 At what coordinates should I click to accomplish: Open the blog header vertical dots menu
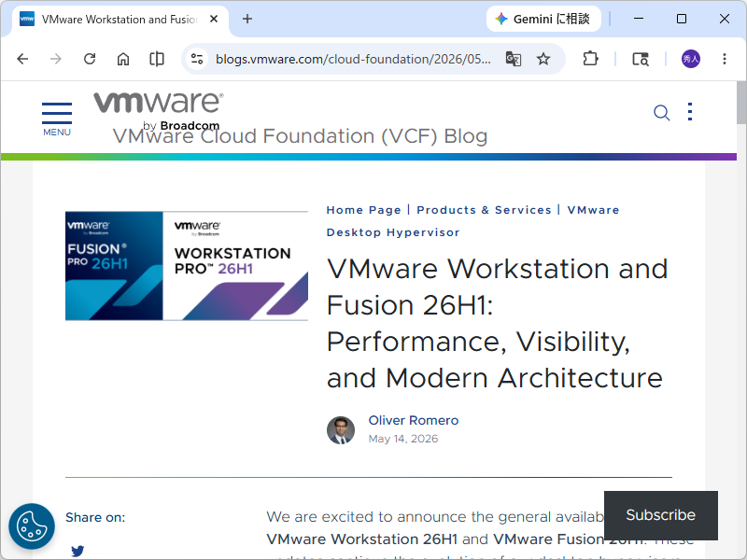690,112
